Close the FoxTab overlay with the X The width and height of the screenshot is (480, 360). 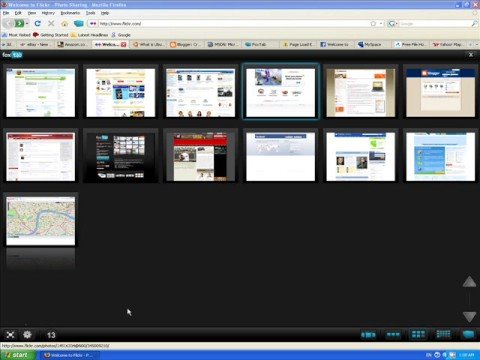pyautogui.click(x=471, y=55)
